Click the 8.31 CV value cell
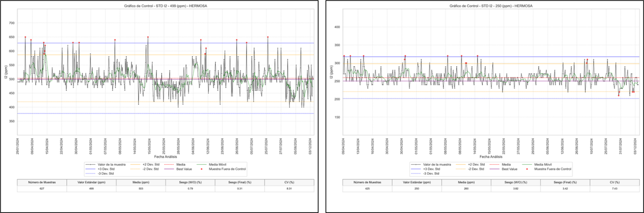Screen dimensions: 644x213 [289, 189]
